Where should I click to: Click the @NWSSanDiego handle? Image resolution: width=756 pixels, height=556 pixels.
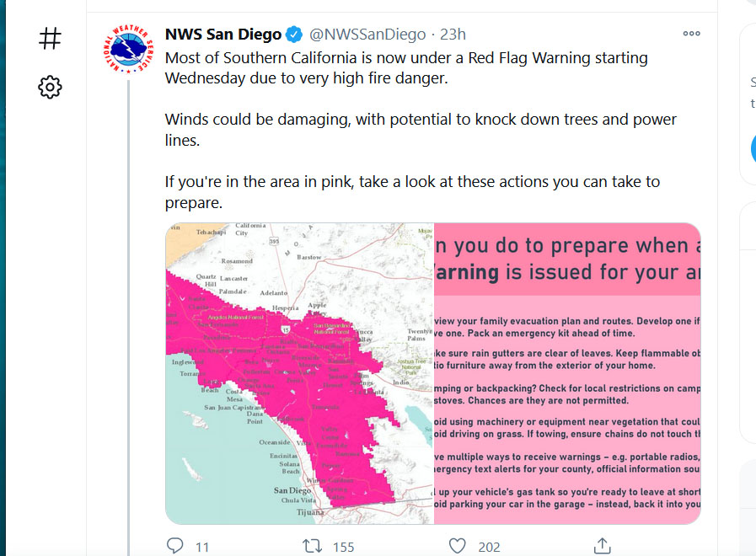click(x=367, y=35)
